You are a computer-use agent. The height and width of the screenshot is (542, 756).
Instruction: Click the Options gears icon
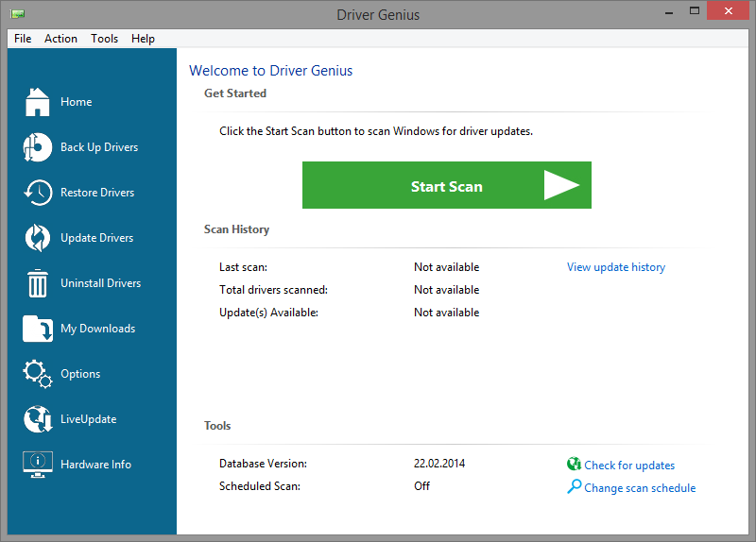38,374
